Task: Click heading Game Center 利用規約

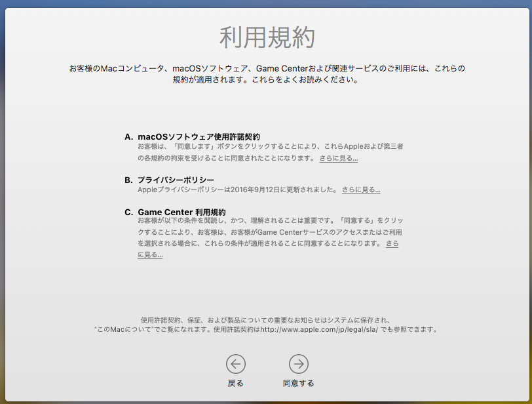Action: pos(181,212)
